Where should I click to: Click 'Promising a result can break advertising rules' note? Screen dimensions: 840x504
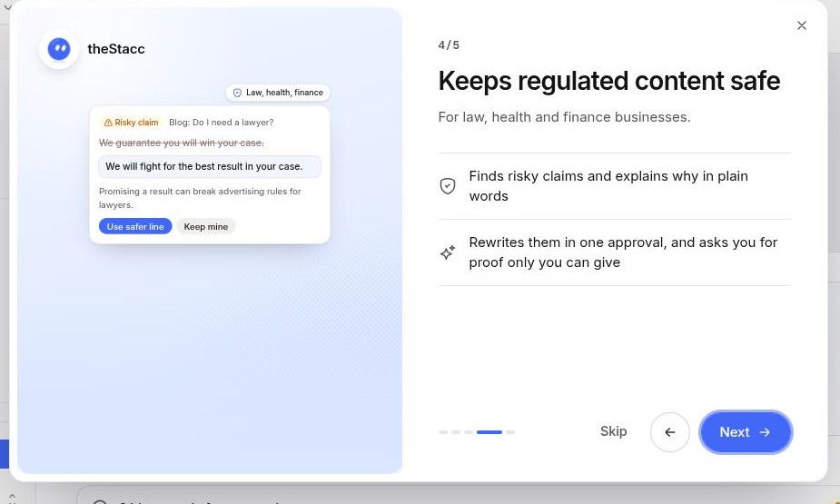point(200,198)
